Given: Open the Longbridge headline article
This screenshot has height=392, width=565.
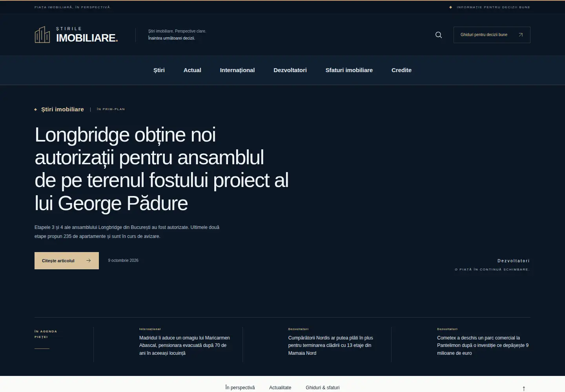Looking at the screenshot, I should click(x=162, y=169).
